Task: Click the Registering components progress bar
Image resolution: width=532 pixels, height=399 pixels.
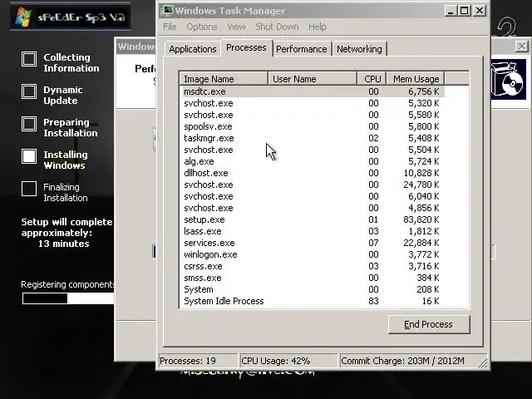Action: (x=68, y=298)
